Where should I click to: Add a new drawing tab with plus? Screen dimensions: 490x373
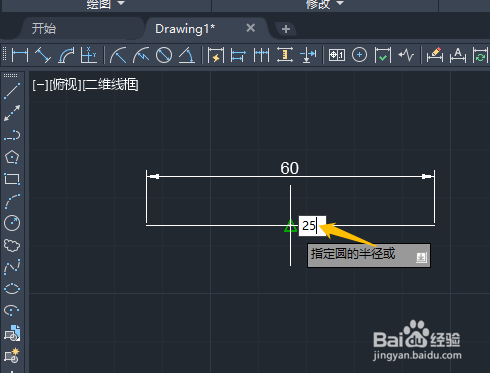coord(286,29)
